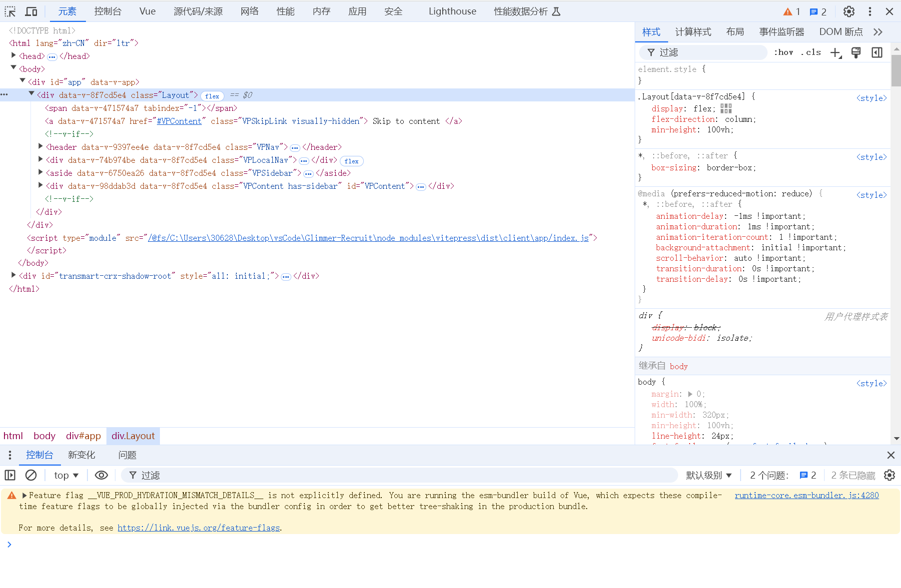Toggle the :hov element state panel
The height and width of the screenshot is (588, 901).
(783, 52)
